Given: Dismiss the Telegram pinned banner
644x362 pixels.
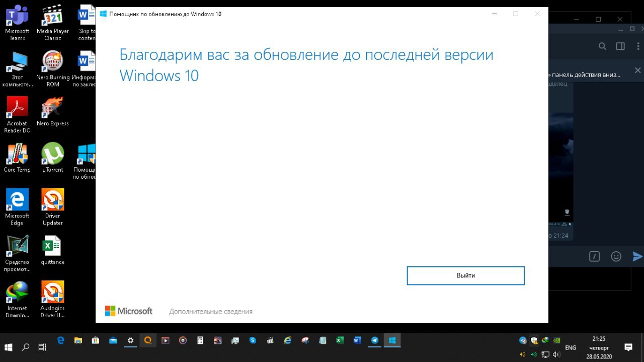Looking at the screenshot, I should [x=637, y=70].
